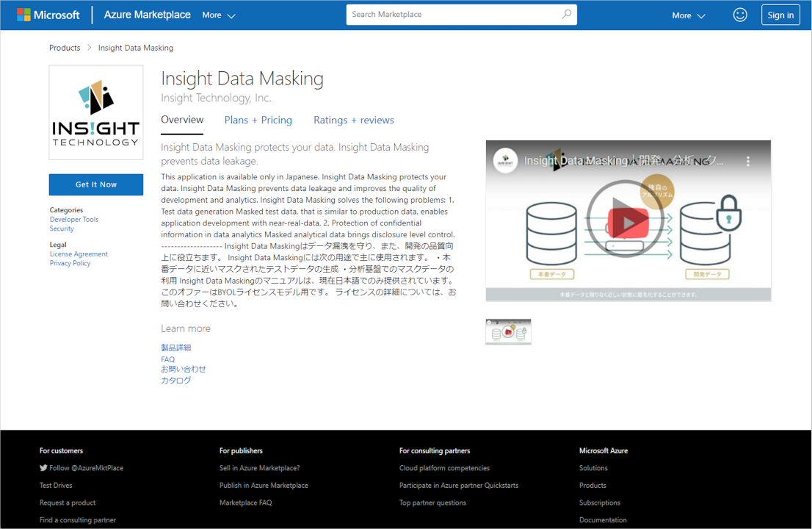Expand the left More dropdown near Azure Marketplace

tap(219, 15)
